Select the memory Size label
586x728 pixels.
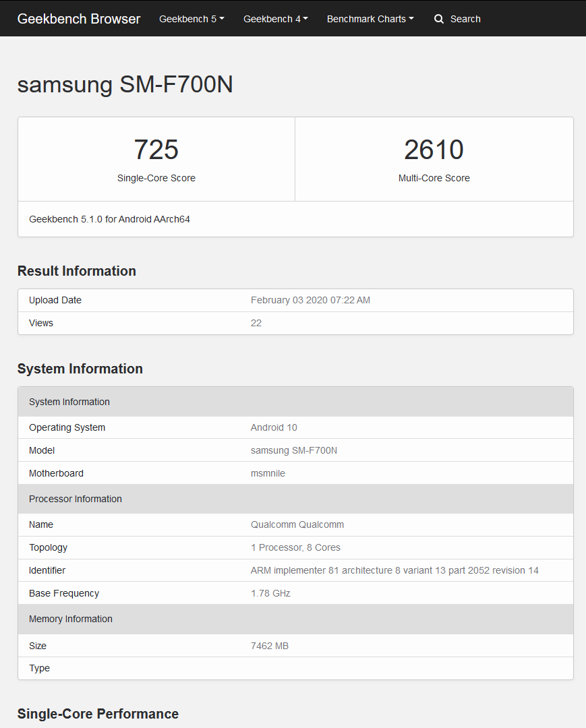[x=38, y=646]
